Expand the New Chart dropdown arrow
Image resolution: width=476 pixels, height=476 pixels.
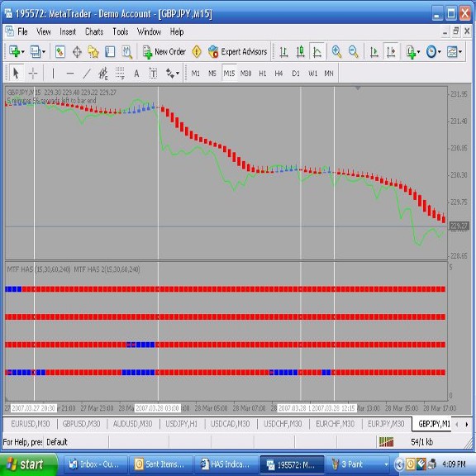point(23,52)
